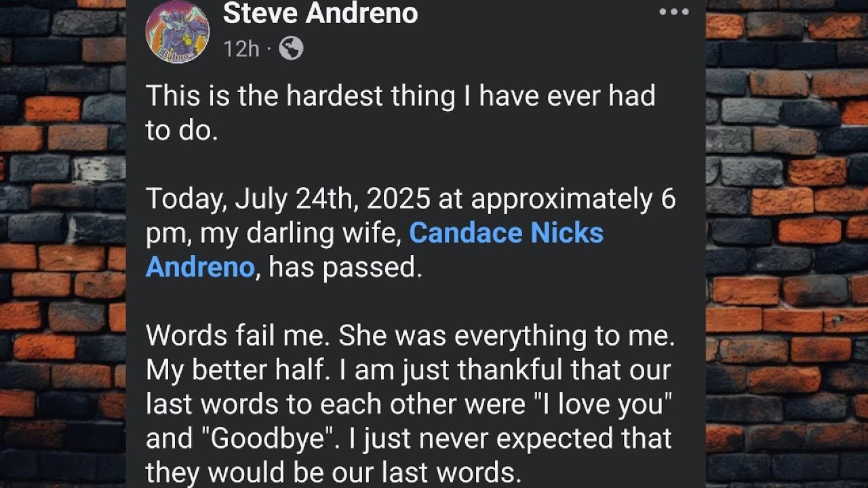Click the 'Today, July 24th, 2025' text
The height and width of the screenshot is (488, 868).
288,200
